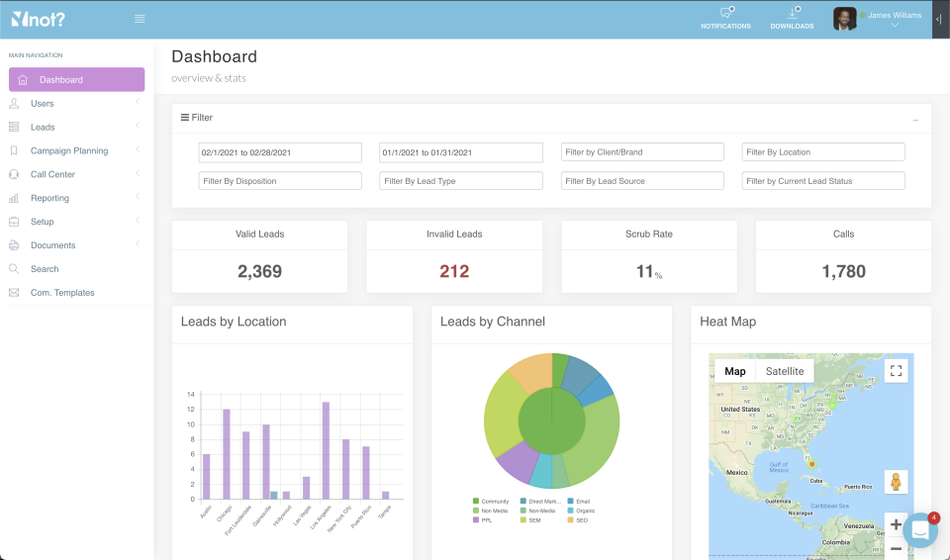Toggle the Community legend item

[490, 502]
